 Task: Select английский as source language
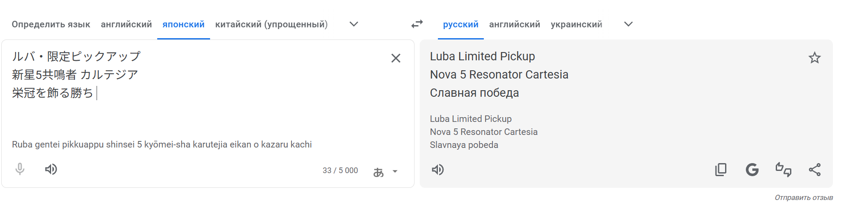tap(126, 24)
